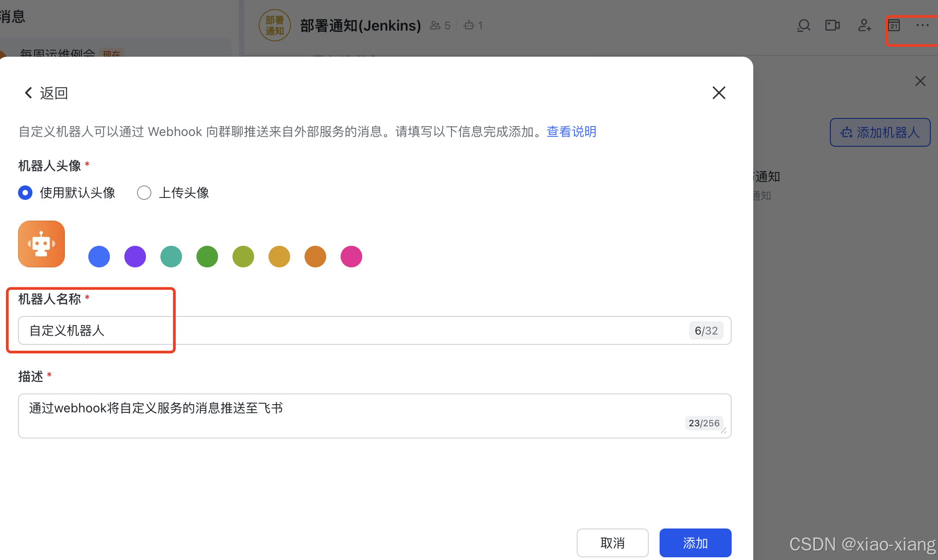
Task: Close the side panel behind the dialog
Action: point(920,81)
